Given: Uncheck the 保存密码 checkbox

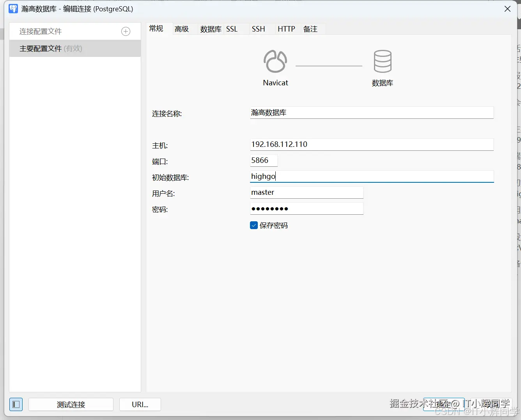Looking at the screenshot, I should pyautogui.click(x=254, y=225).
